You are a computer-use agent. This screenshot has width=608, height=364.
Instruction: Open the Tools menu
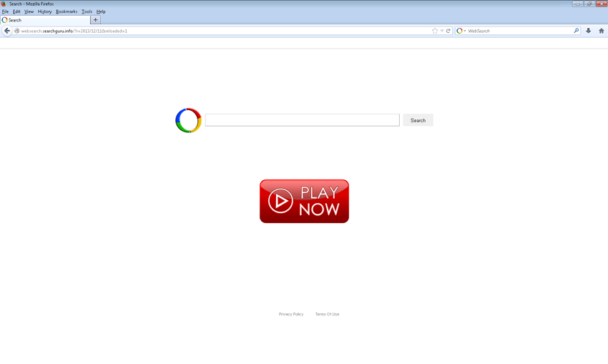87,11
